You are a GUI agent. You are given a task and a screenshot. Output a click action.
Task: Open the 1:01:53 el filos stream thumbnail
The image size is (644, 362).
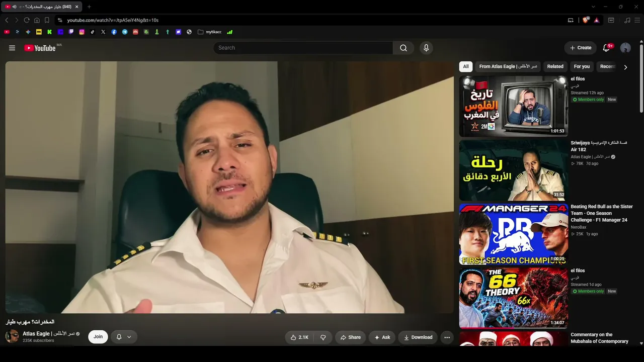click(x=513, y=106)
